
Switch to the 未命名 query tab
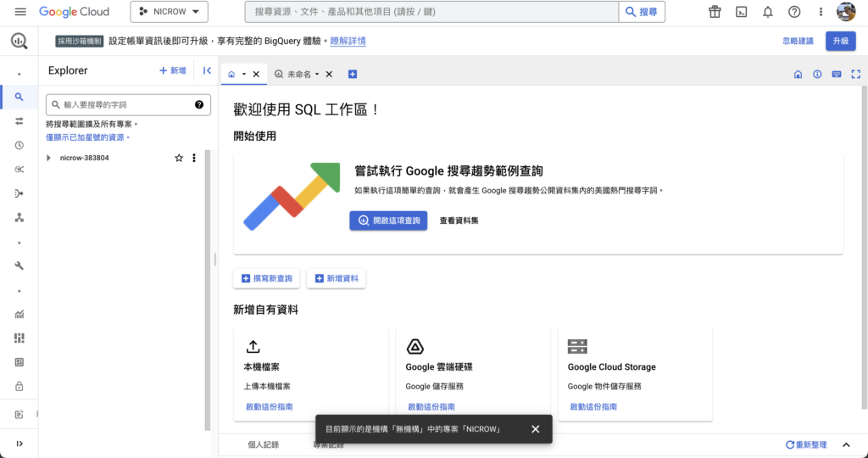point(293,74)
